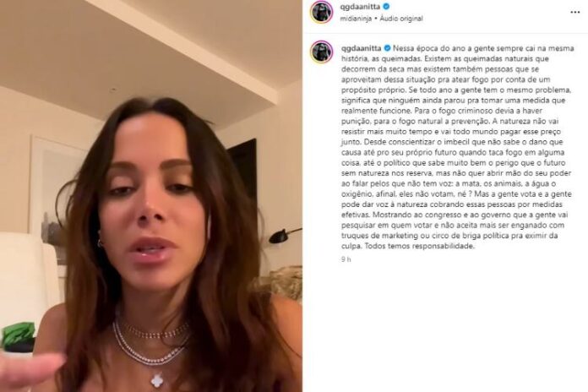Click the woman's clover pendant necklace in video
The image size is (588, 392).
(x=157, y=380)
